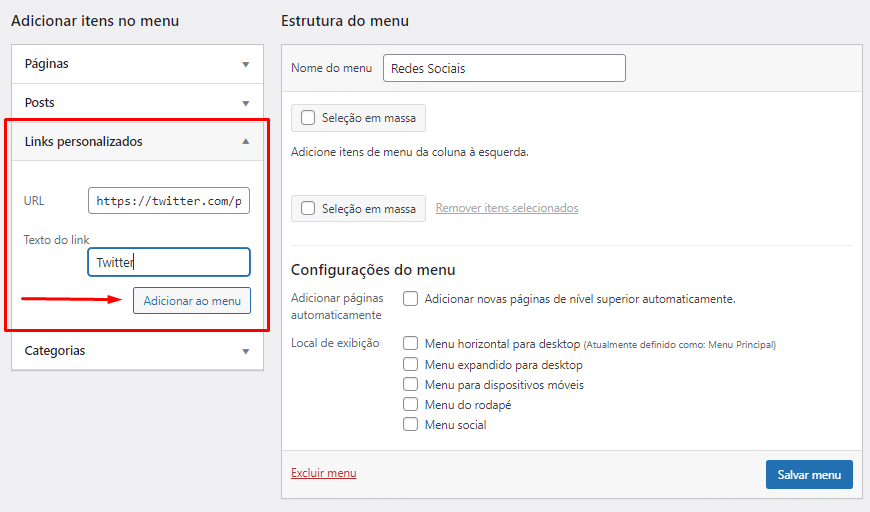
Task: Edit the Nome do menu field
Action: click(504, 68)
